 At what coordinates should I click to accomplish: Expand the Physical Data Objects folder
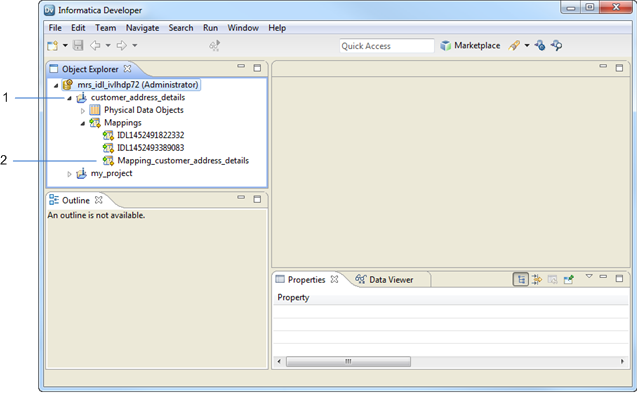coord(83,111)
